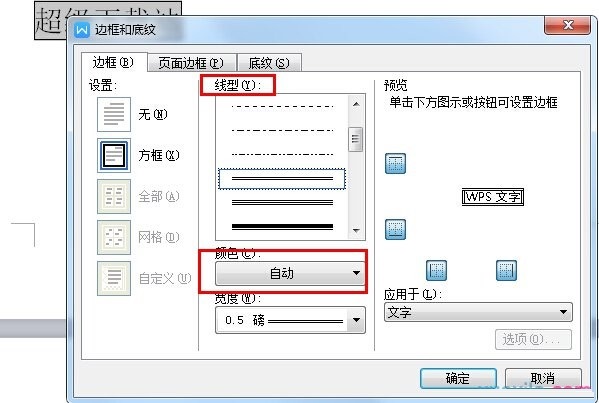Select the thick solid line style
Screen dimensions: 599x403
282,227
